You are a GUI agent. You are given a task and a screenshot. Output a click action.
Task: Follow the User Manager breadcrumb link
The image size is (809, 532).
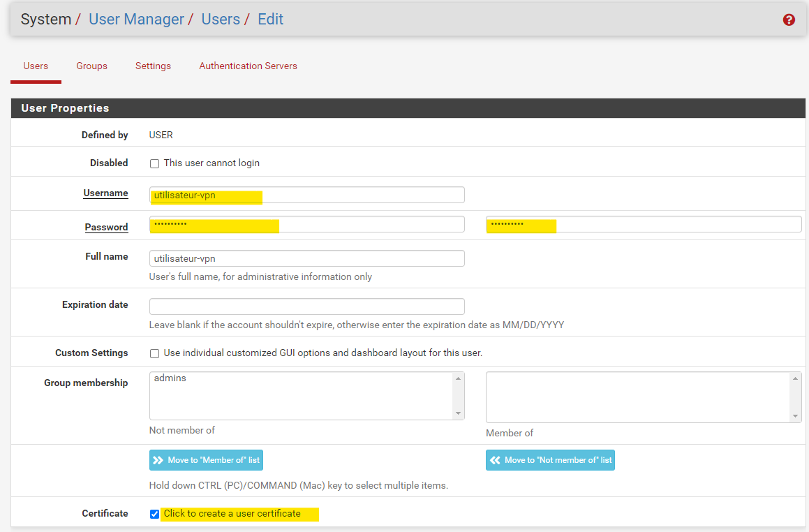click(x=136, y=20)
